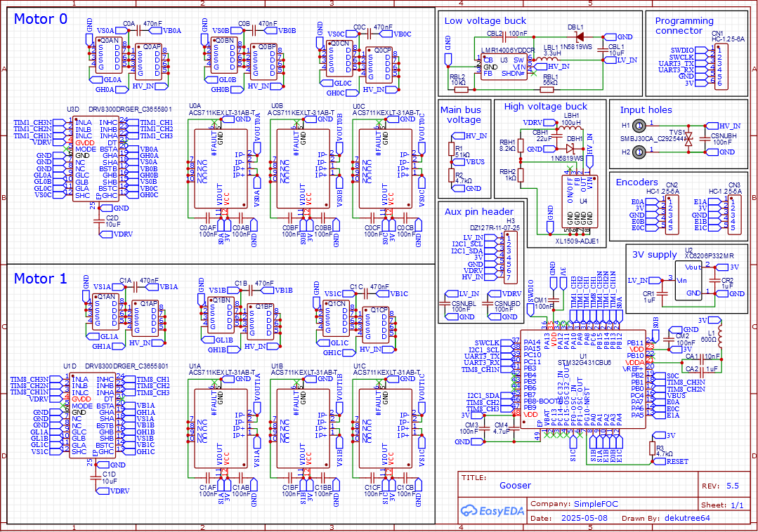Screen dimensions: 758x532
Task: Click the 'Programming connector' heading
Action: pos(684,25)
